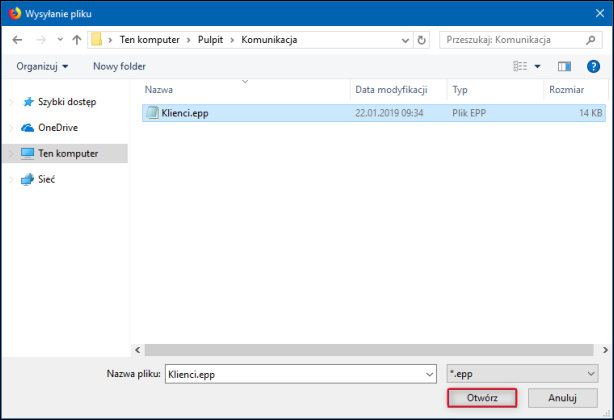Expand the Sieć tree node
This screenshot has height=420, width=614.
click(11, 180)
